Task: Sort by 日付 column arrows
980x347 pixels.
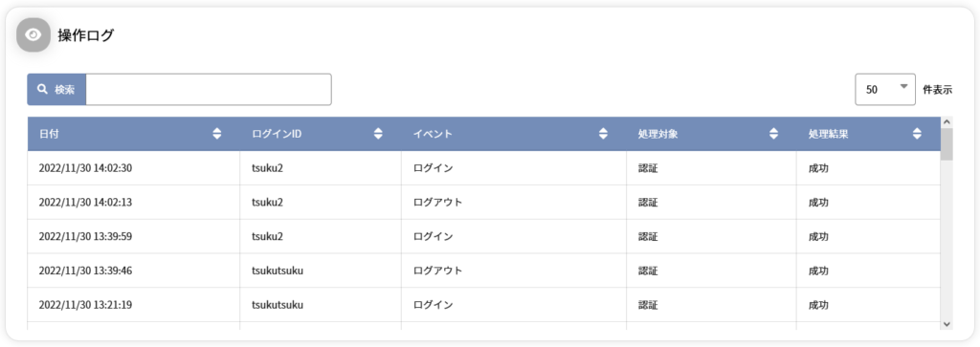Action: 217,134
